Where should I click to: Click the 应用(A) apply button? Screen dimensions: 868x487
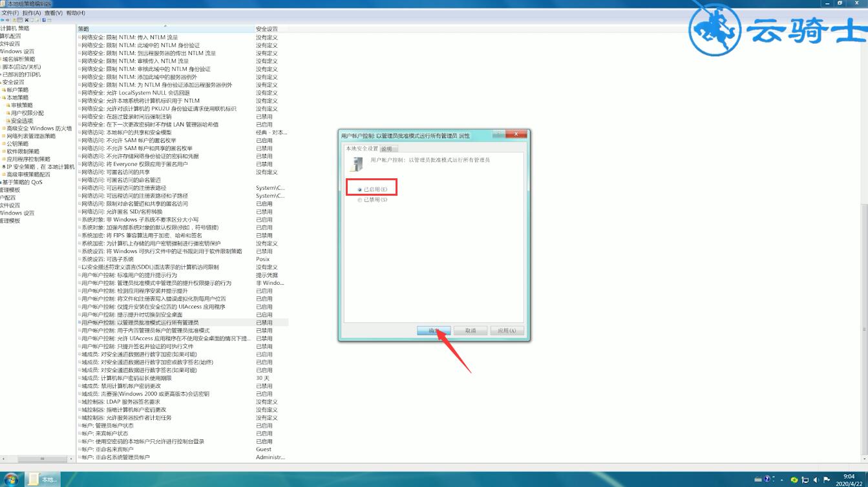506,331
